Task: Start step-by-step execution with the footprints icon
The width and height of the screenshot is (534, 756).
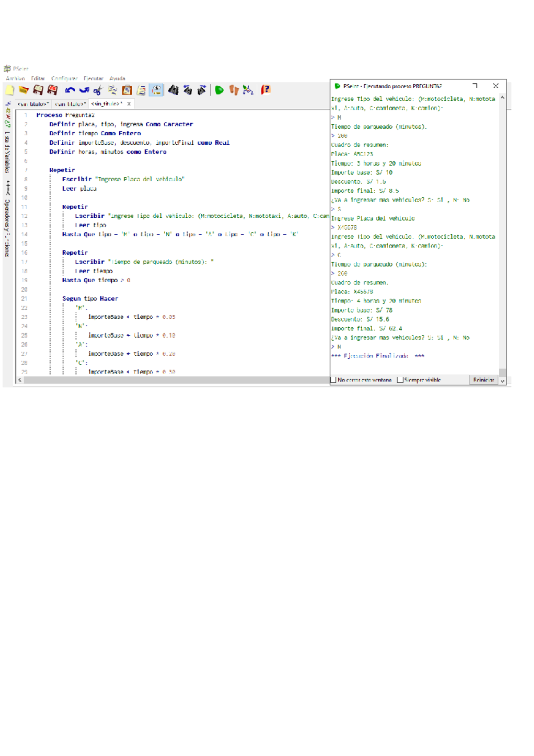Action: (234, 90)
